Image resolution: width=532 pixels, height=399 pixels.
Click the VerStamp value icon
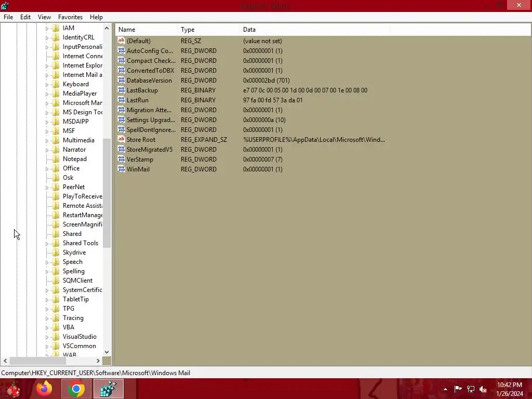tap(121, 159)
